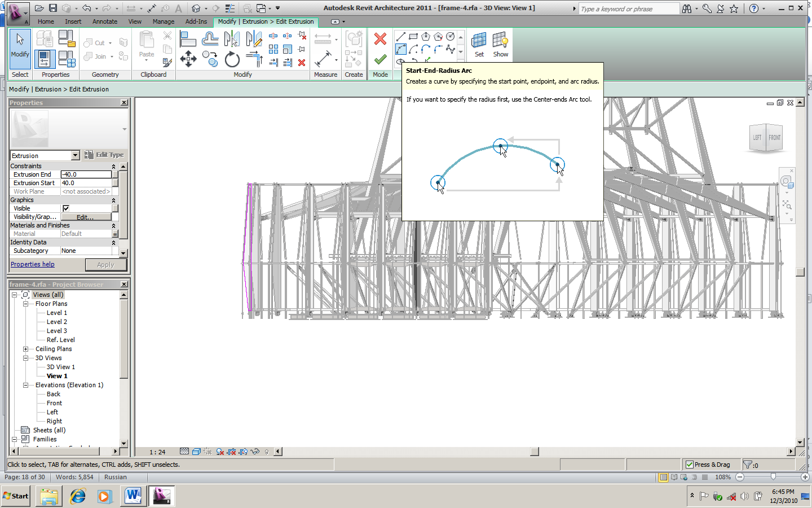Click the Extrusion End value field
This screenshot has width=812, height=508.
tap(86, 174)
